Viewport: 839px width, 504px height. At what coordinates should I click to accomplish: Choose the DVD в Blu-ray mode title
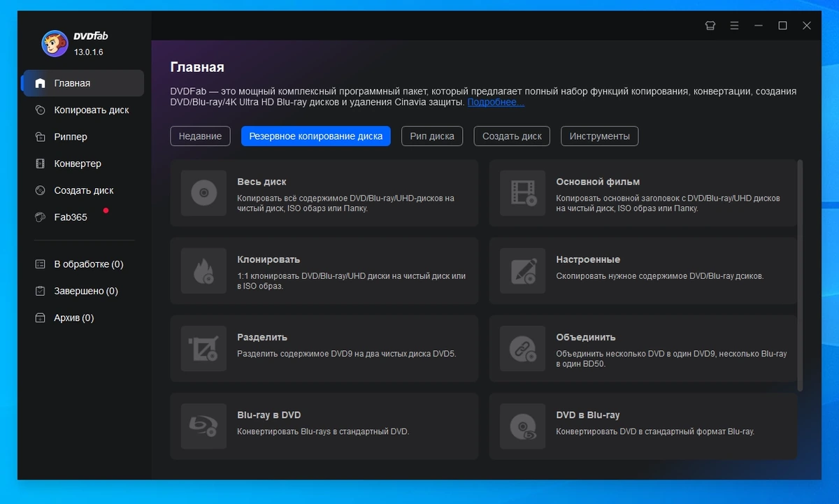588,415
